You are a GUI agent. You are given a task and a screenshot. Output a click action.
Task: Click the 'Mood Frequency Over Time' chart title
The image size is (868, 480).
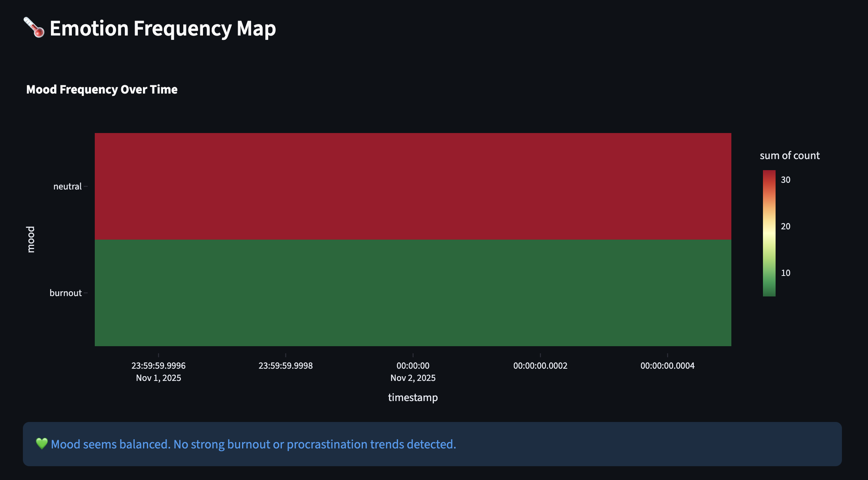[x=102, y=90]
